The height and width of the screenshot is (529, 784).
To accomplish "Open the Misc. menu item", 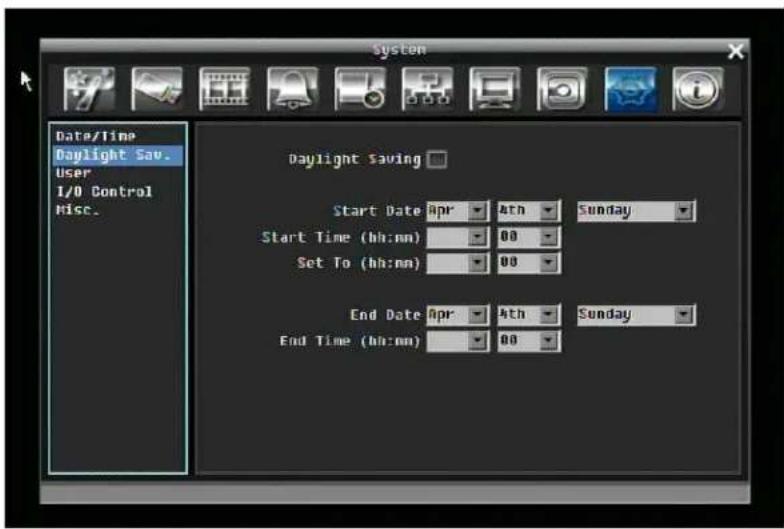I will point(78,210).
